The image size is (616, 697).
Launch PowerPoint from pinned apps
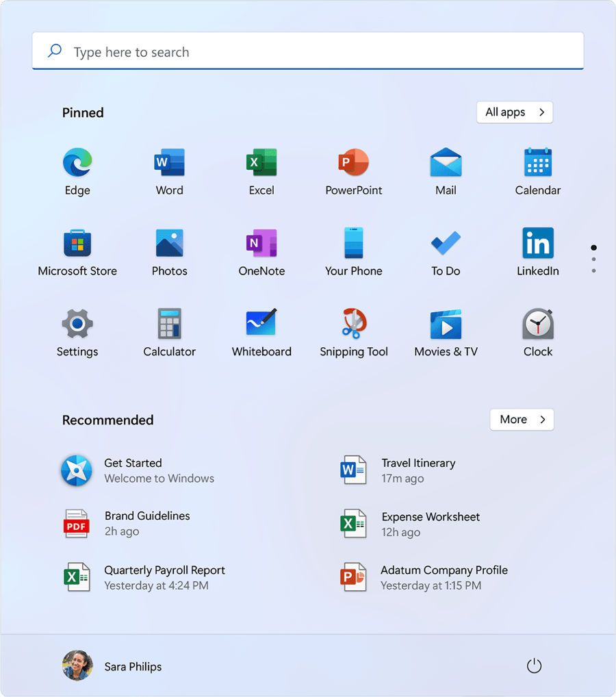click(354, 172)
